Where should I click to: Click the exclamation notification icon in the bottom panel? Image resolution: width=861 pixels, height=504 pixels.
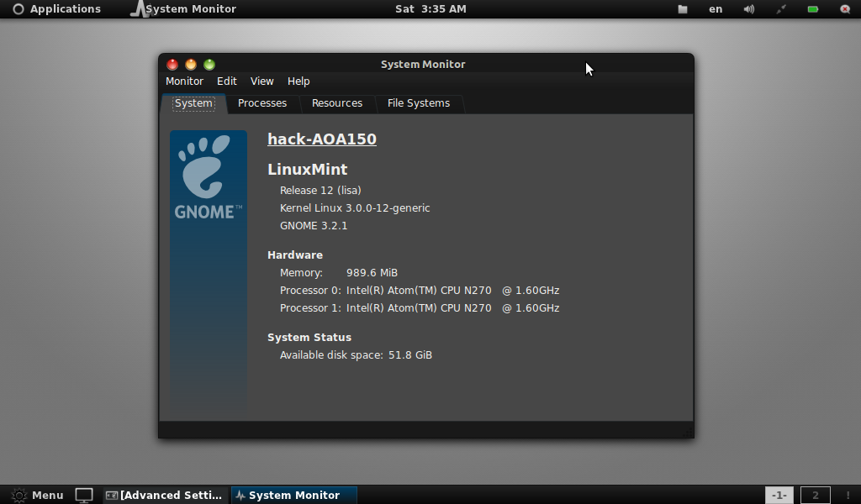848,496
